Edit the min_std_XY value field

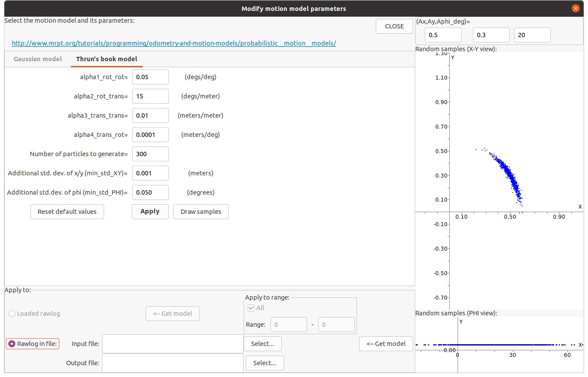[150, 173]
